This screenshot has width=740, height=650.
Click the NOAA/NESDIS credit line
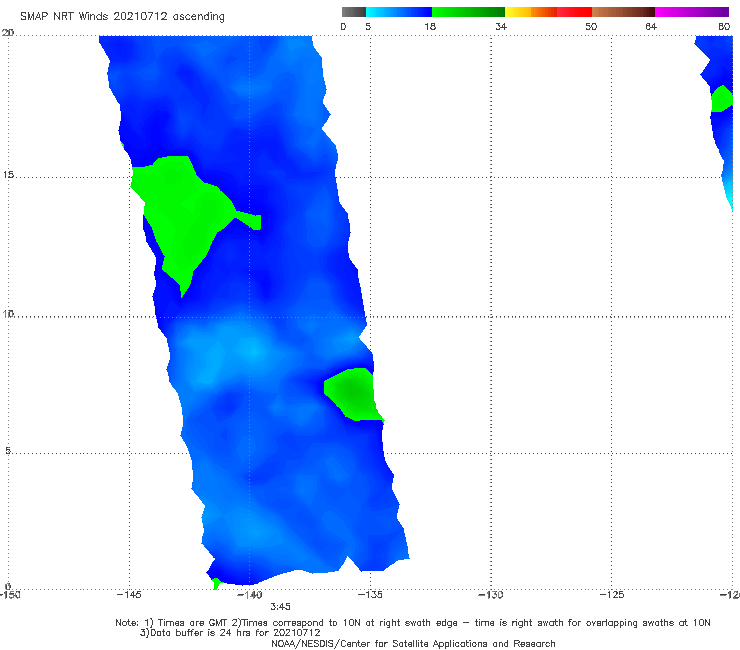pyautogui.click(x=413, y=643)
